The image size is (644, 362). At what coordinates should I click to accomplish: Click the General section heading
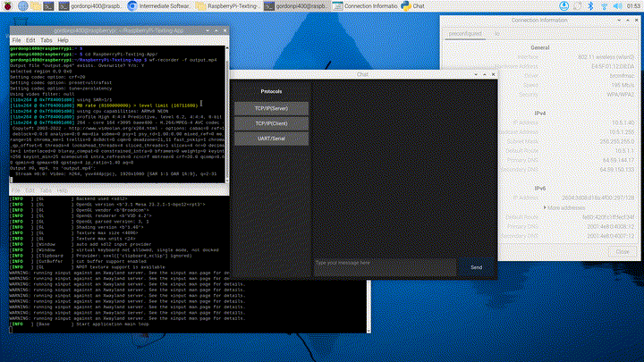[x=540, y=47]
